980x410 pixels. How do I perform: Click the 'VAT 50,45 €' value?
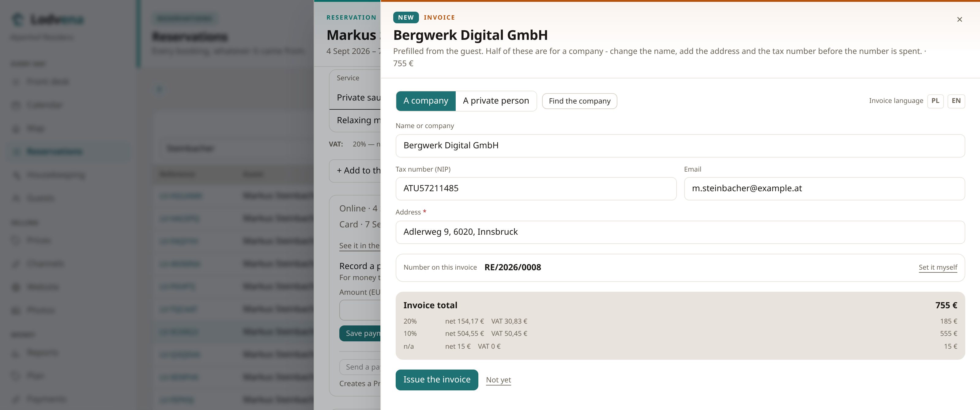tap(509, 333)
